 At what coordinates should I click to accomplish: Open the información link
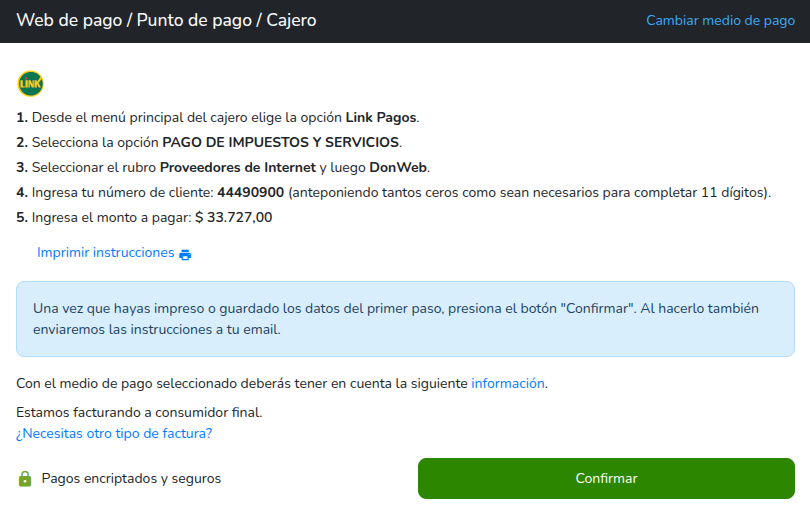pyautogui.click(x=508, y=383)
